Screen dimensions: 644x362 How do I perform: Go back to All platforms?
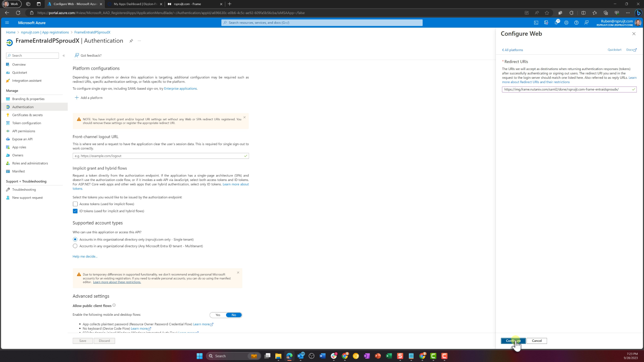(513, 50)
